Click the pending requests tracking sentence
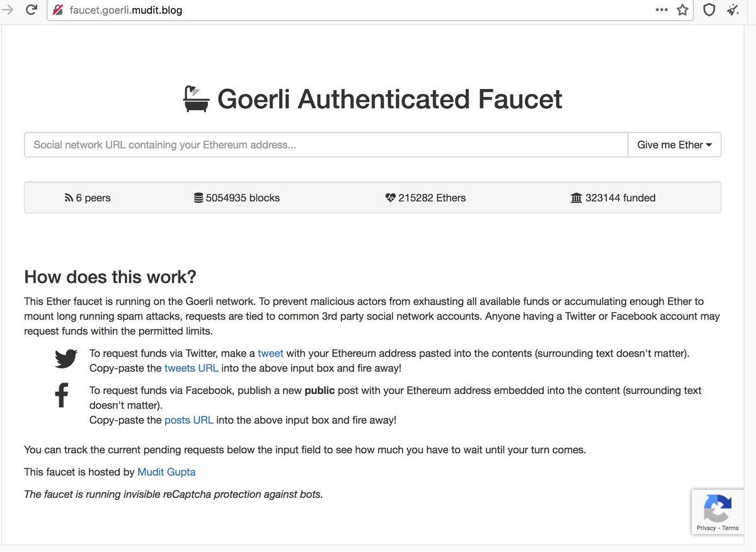The image size is (756, 552). (305, 450)
